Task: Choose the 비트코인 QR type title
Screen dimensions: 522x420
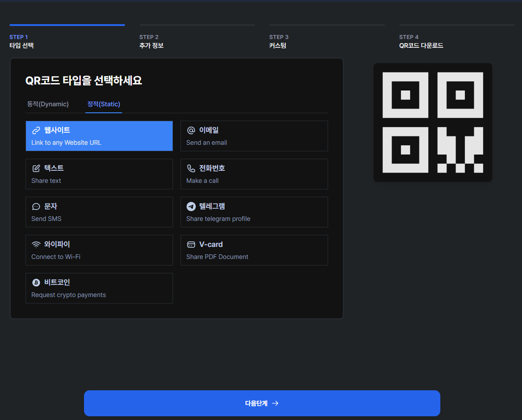Action: [57, 283]
